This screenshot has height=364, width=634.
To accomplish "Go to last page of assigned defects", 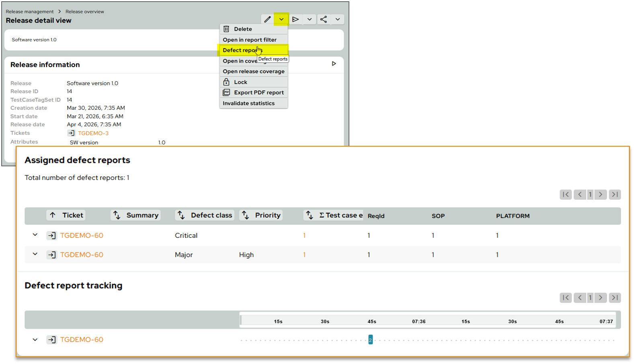I will pos(615,194).
